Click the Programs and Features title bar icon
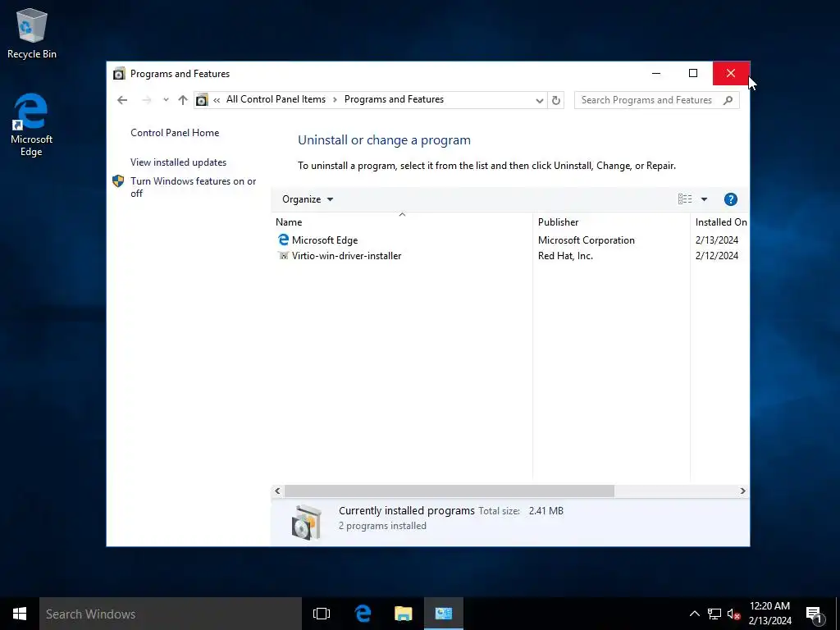 click(119, 73)
